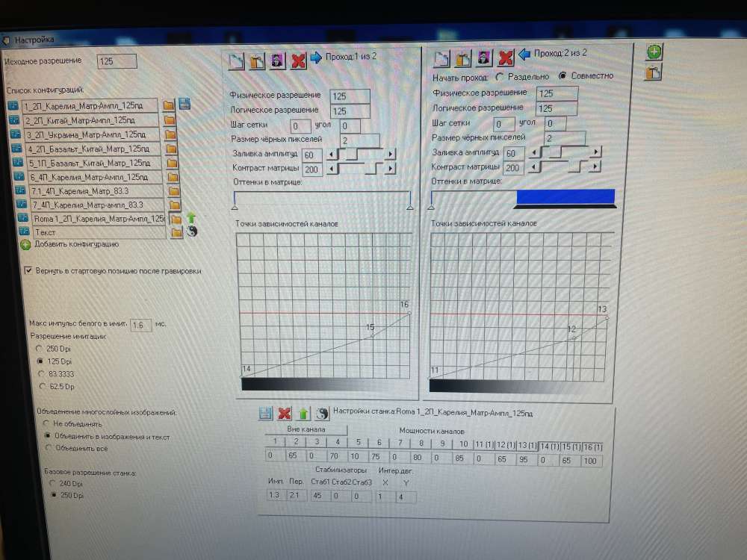Select Раздельно radio for Начать проход
This screenshot has width=747, height=560.
[x=499, y=76]
